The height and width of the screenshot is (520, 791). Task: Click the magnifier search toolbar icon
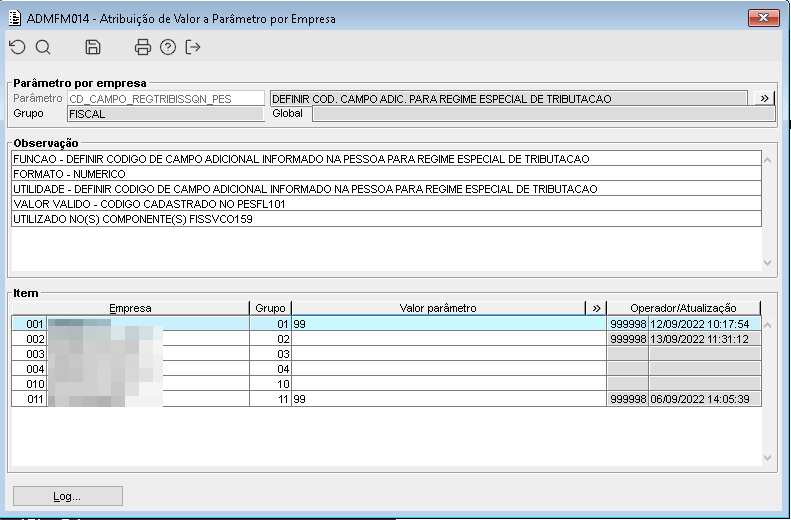tap(43, 47)
